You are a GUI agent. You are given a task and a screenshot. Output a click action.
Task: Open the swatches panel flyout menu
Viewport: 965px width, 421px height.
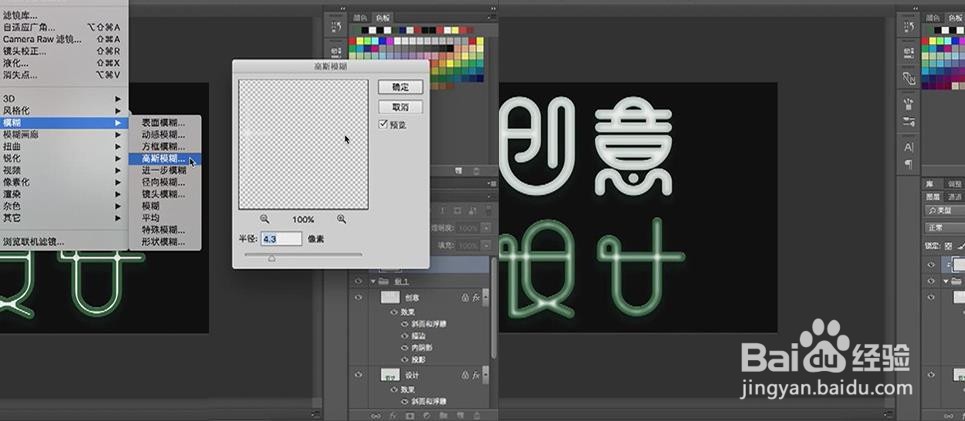pyautogui.click(x=492, y=18)
